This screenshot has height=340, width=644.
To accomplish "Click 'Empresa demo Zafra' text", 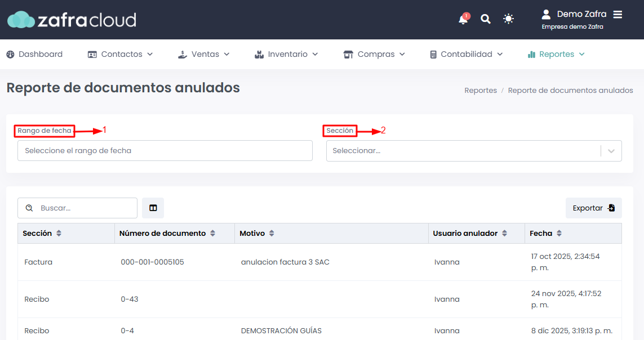I will click(x=572, y=26).
